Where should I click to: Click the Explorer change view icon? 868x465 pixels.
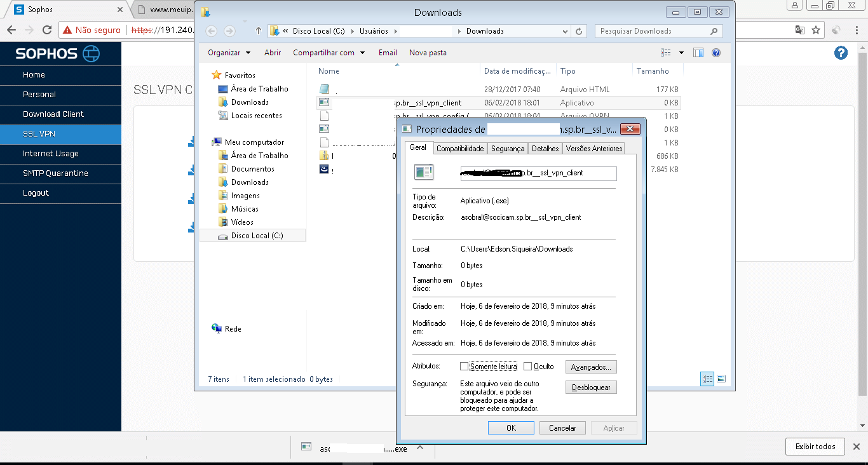pos(665,53)
